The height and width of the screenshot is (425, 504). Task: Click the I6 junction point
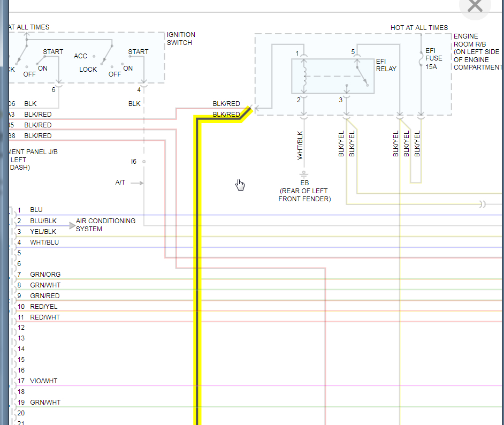pyautogui.click(x=144, y=162)
